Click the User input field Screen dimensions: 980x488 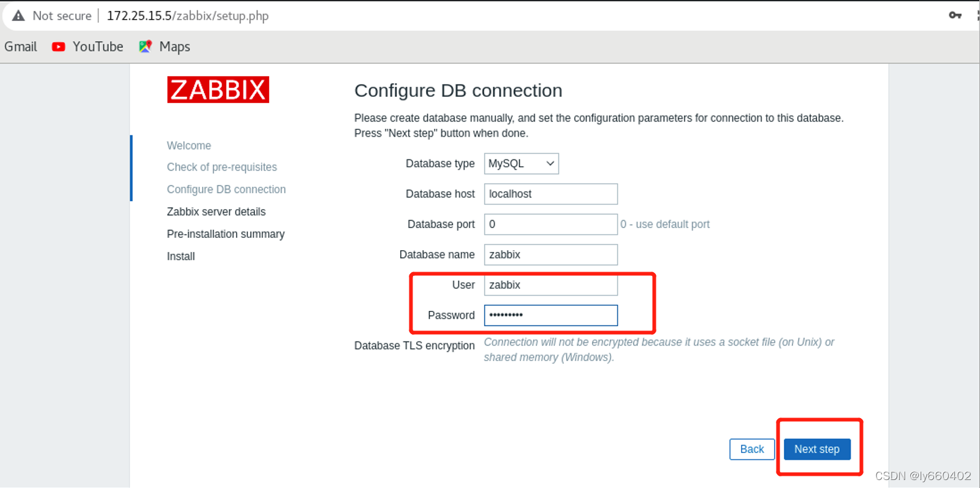point(551,285)
